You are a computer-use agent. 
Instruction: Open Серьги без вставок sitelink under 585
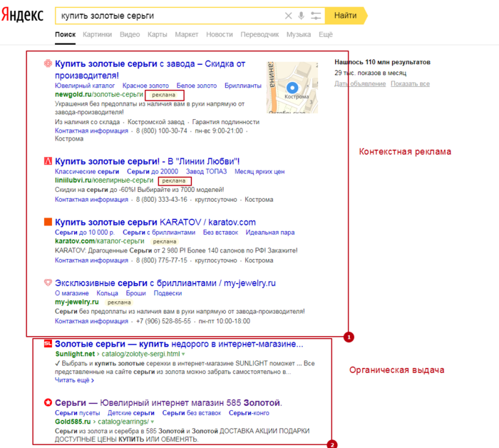(192, 413)
